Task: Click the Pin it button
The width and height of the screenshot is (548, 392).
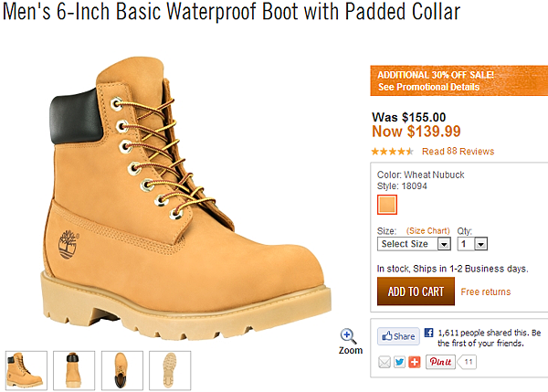Action: (440, 362)
